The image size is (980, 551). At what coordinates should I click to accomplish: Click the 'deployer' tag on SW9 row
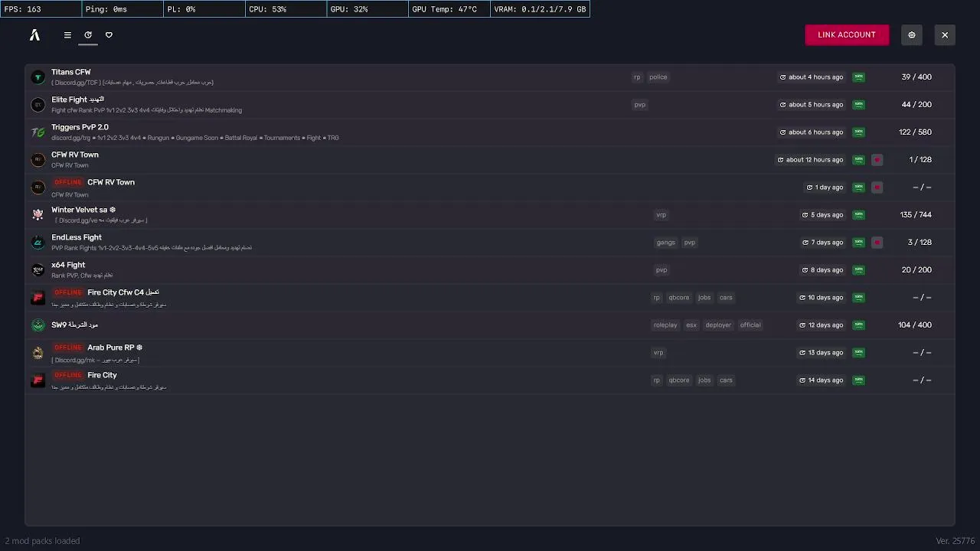click(x=718, y=325)
